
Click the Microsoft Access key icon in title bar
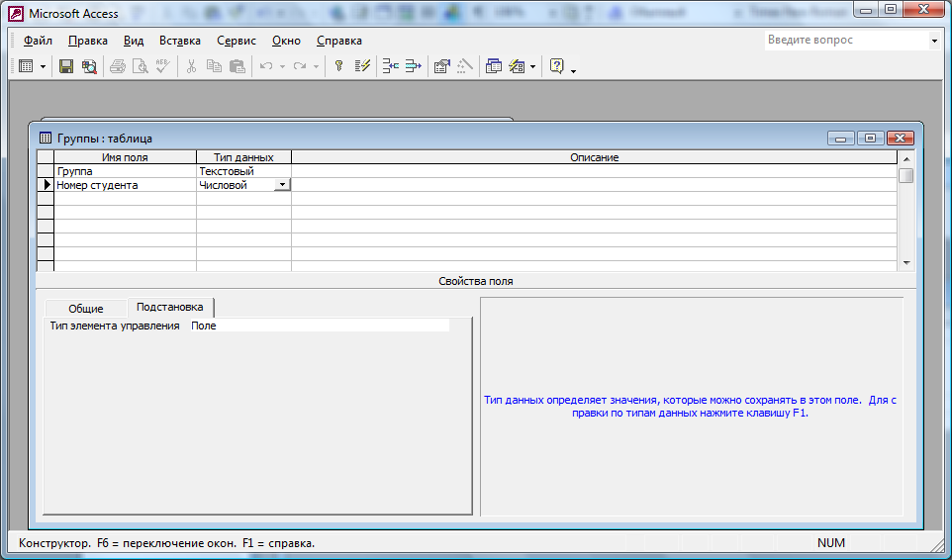click(x=15, y=13)
